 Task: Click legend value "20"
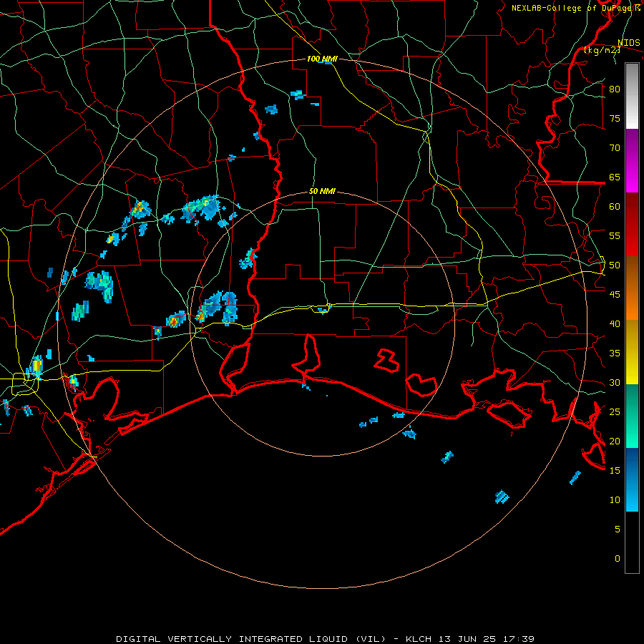[x=615, y=441]
